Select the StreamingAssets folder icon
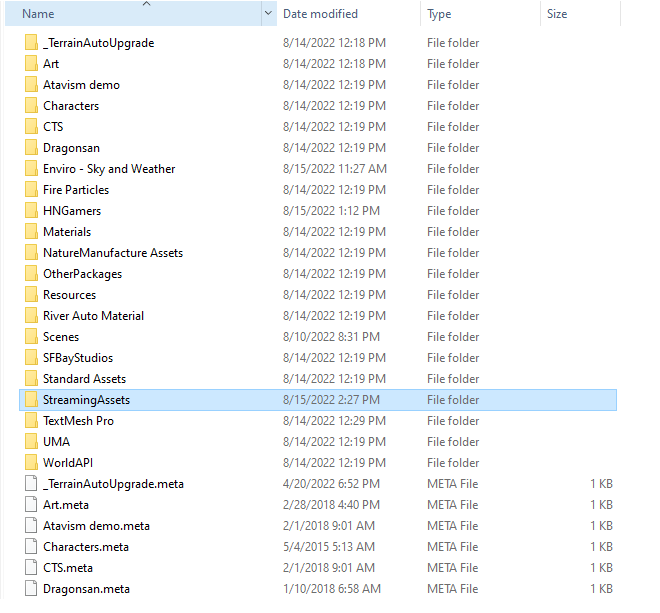The image size is (660, 613). [x=31, y=400]
